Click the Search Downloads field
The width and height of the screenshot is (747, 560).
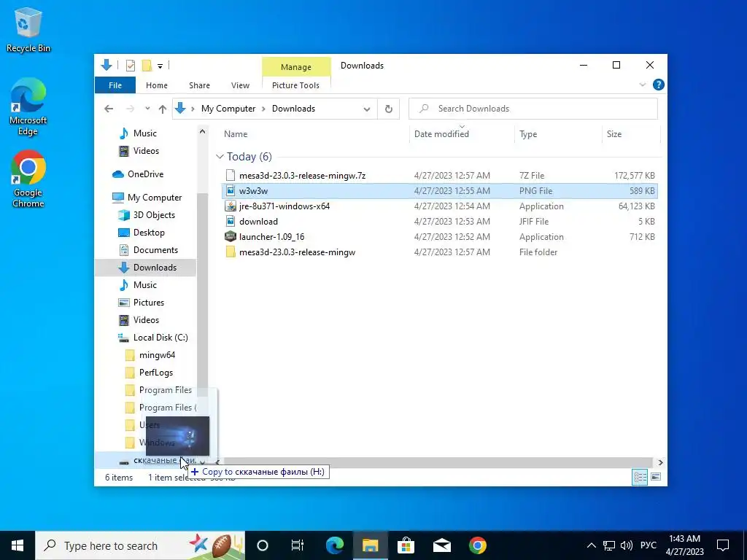pyautogui.click(x=533, y=109)
